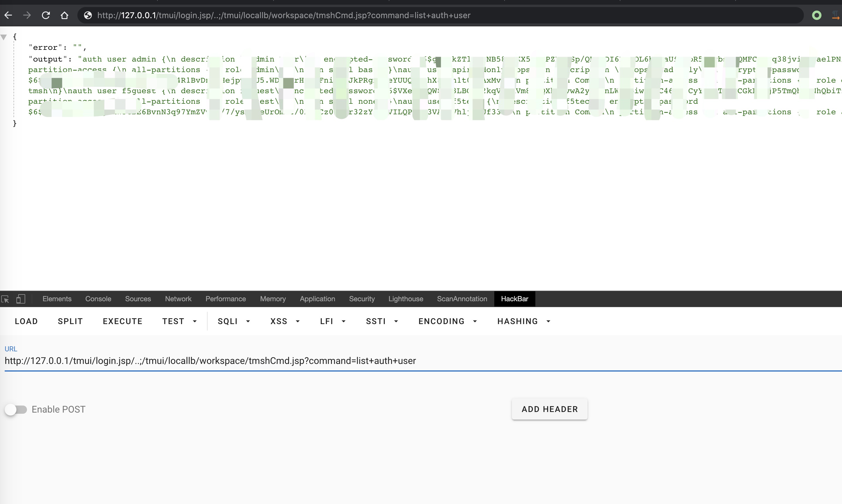Click the LOAD button in HackBar
Screen dimensions: 842x504
[x=26, y=321]
